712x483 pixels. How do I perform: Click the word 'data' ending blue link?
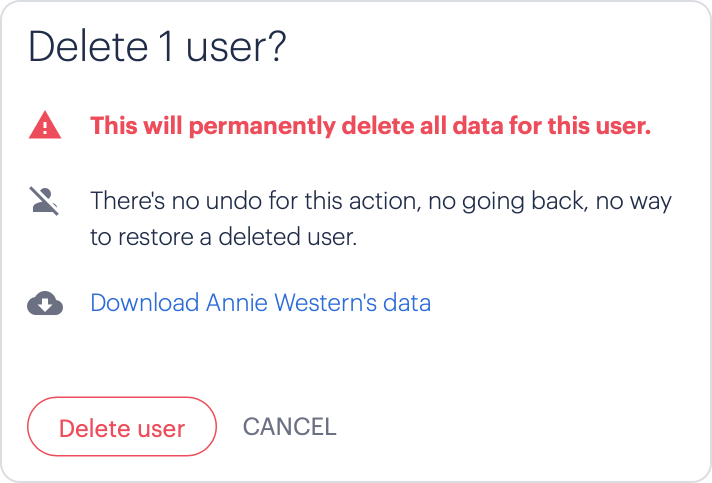tap(407, 303)
